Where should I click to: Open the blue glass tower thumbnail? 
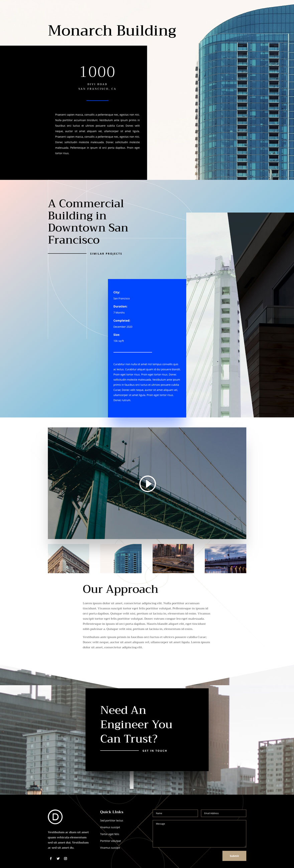[121, 558]
